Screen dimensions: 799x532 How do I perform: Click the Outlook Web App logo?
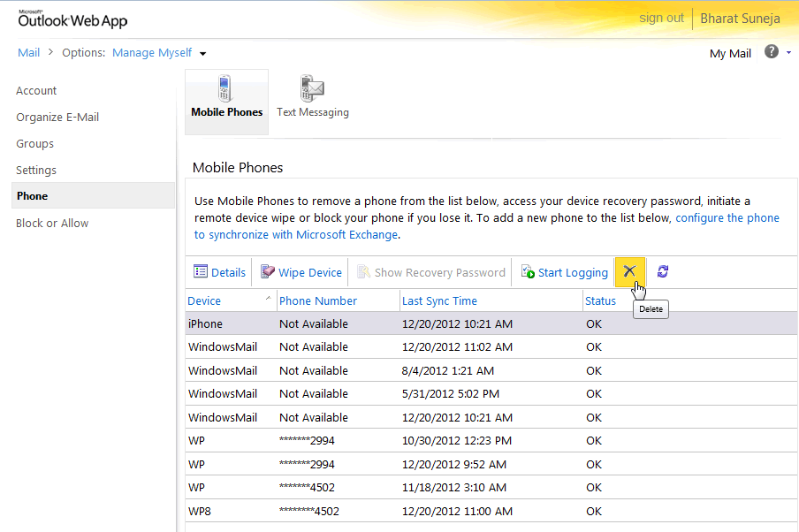click(72, 19)
